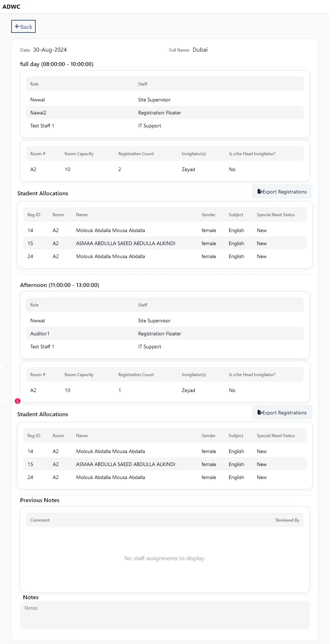Screen dimensions: 329x644
Task: Select the Student Allocations heading
Action: tap(43, 193)
